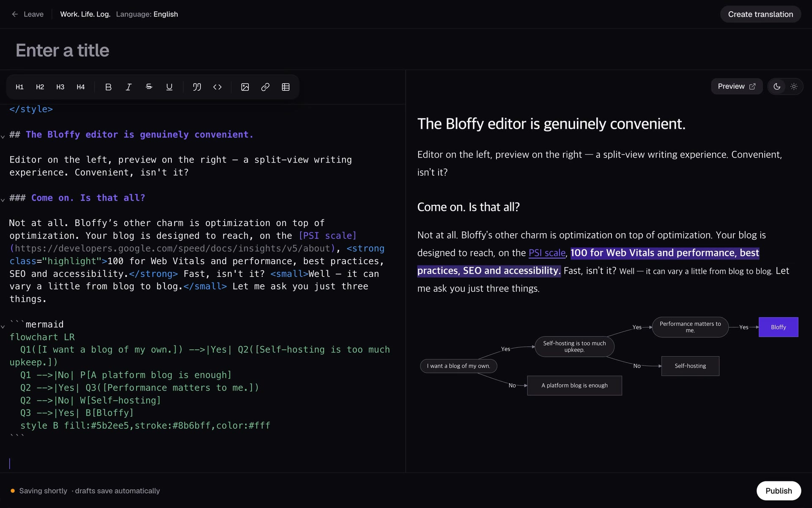Click the 'Language: English' label

pyautogui.click(x=147, y=14)
